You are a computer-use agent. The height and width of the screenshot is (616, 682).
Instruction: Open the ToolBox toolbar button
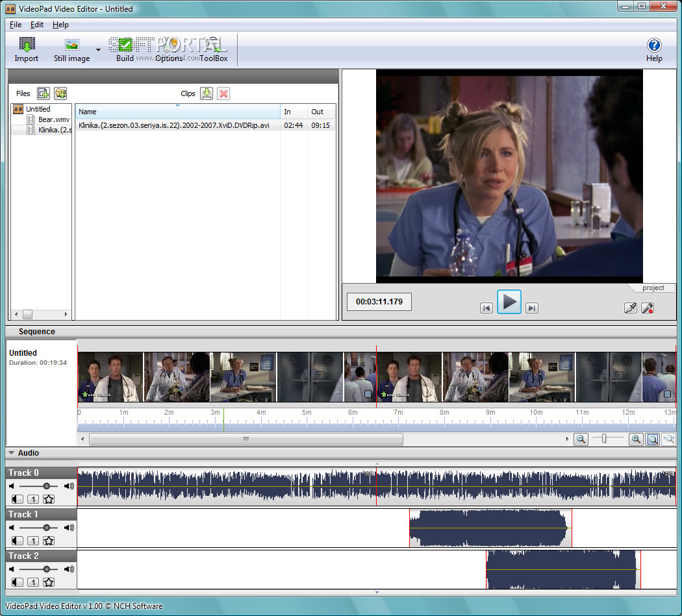tap(214, 49)
